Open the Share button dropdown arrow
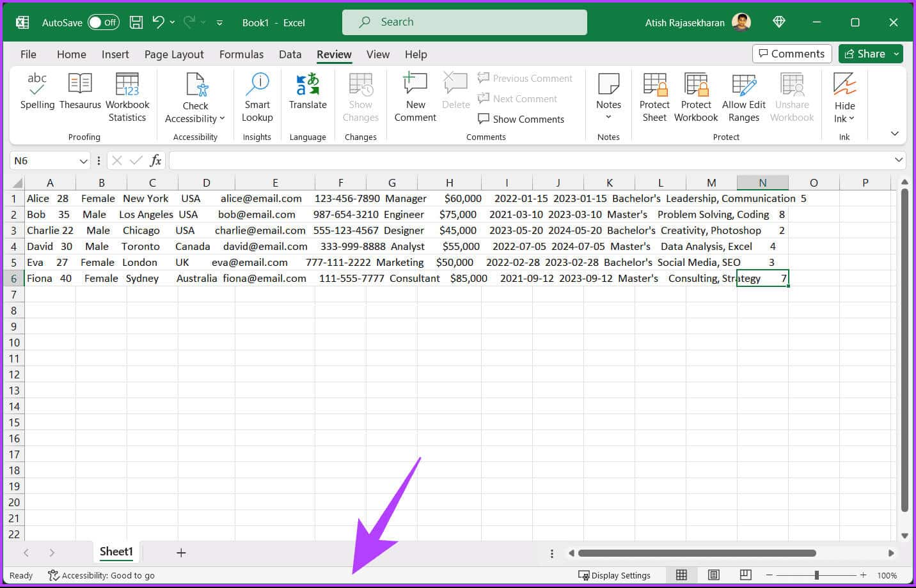 (x=896, y=54)
